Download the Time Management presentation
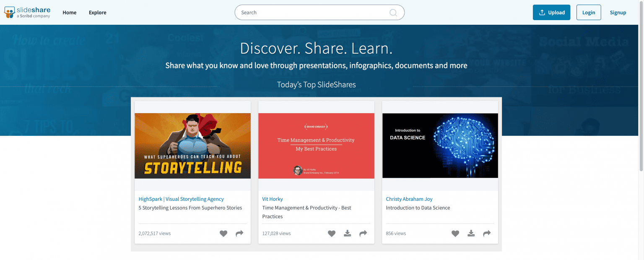 point(347,233)
